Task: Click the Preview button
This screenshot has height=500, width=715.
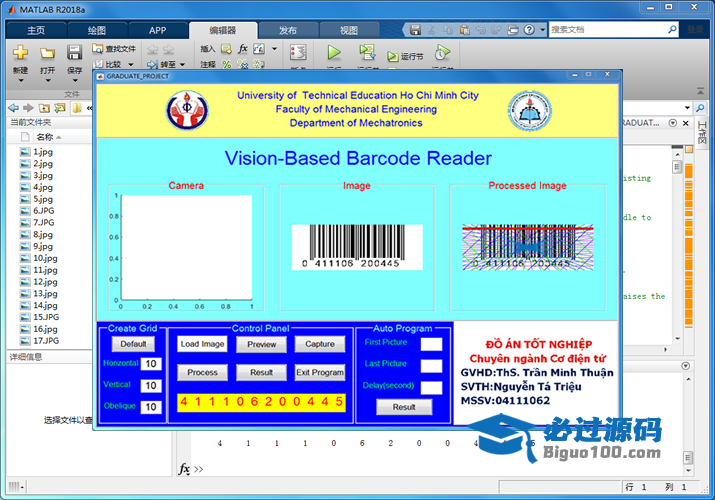Action: [x=261, y=345]
